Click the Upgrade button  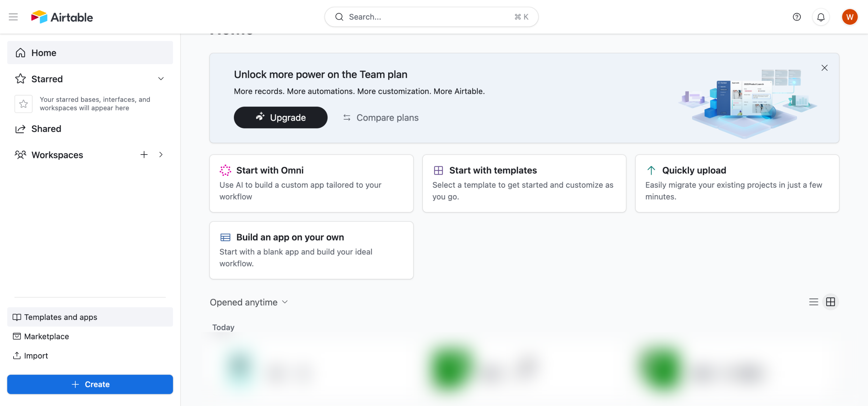(x=280, y=118)
